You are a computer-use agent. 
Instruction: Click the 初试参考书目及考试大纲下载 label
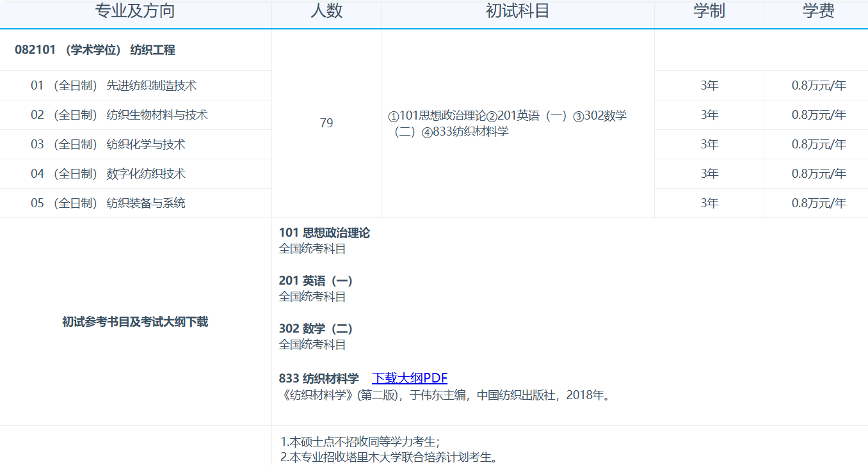[135, 322]
